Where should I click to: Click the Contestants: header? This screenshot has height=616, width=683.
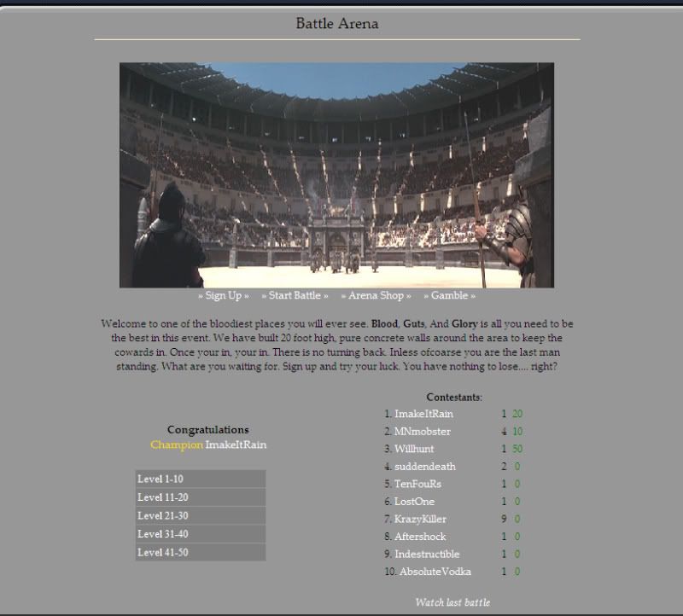(454, 397)
